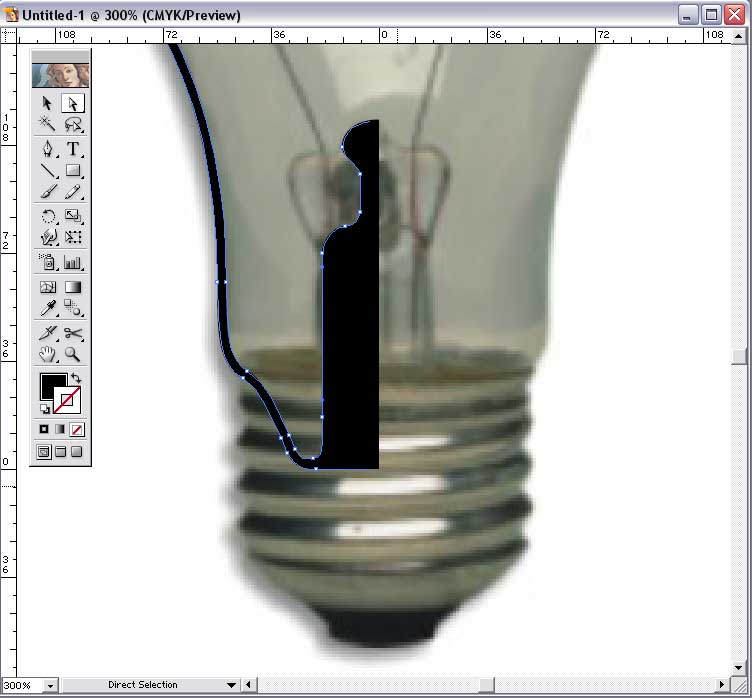Image resolution: width=752 pixels, height=698 pixels.
Task: Minimize the Untitled-1 window
Action: click(687, 15)
